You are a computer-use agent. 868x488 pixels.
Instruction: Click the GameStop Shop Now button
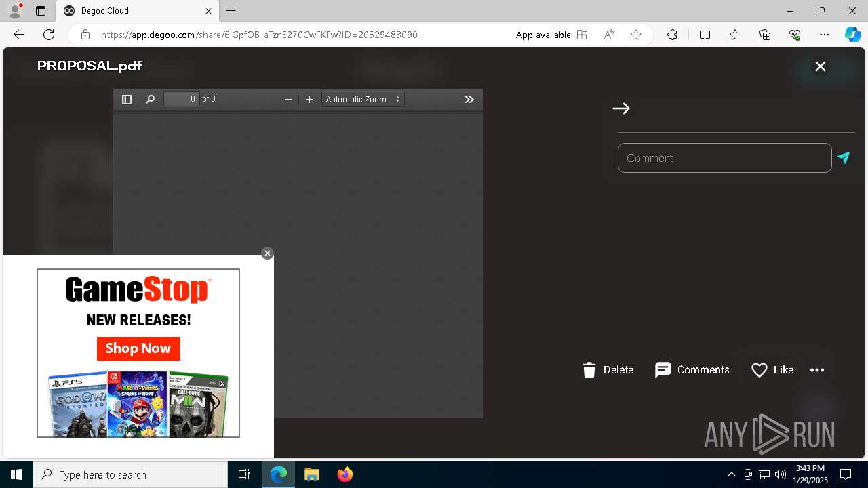[138, 348]
